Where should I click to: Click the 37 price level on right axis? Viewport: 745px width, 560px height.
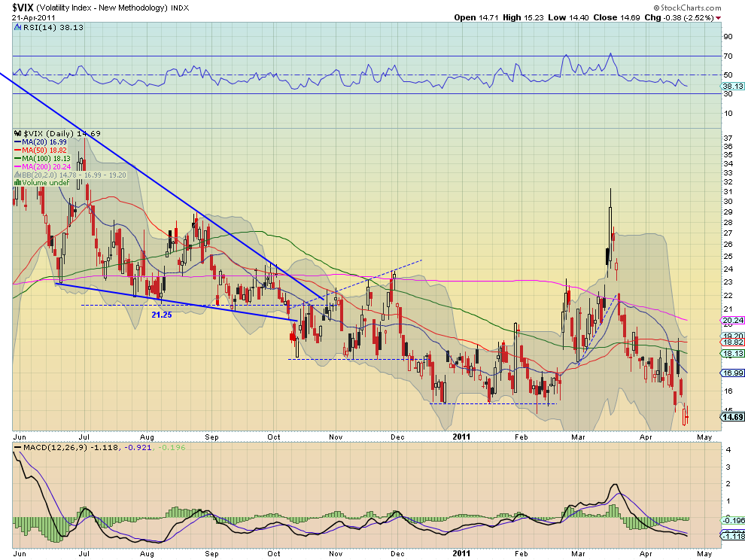pos(728,138)
